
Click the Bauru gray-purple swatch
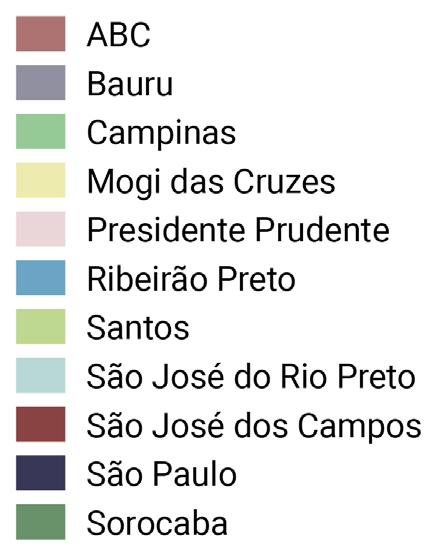click(x=41, y=83)
